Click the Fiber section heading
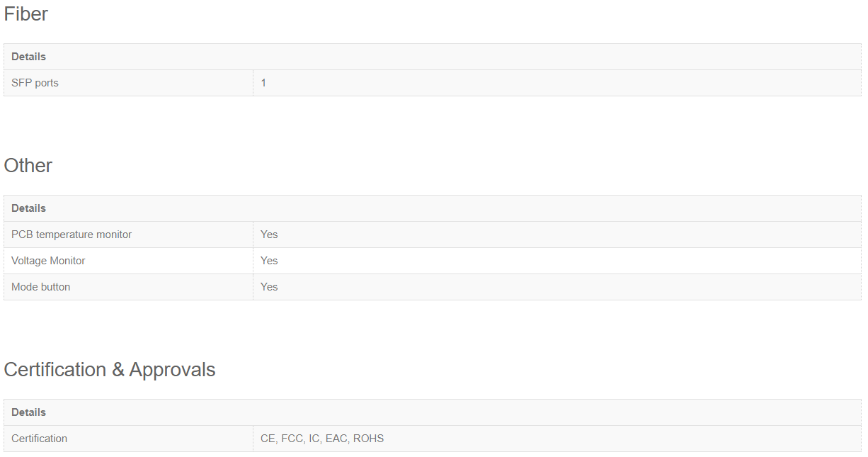This screenshot has height=457, width=868. [x=26, y=13]
